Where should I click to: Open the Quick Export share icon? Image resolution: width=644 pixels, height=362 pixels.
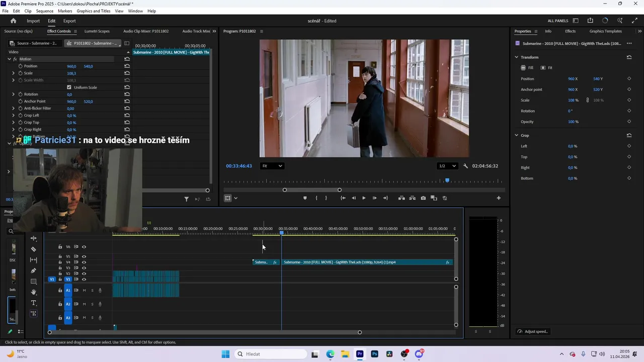coord(590,21)
